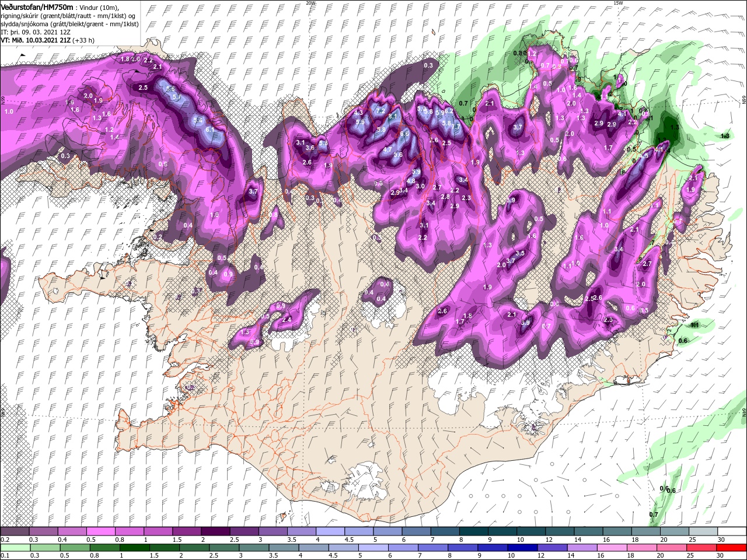Click the '0.2' label in snow legend

[4, 540]
